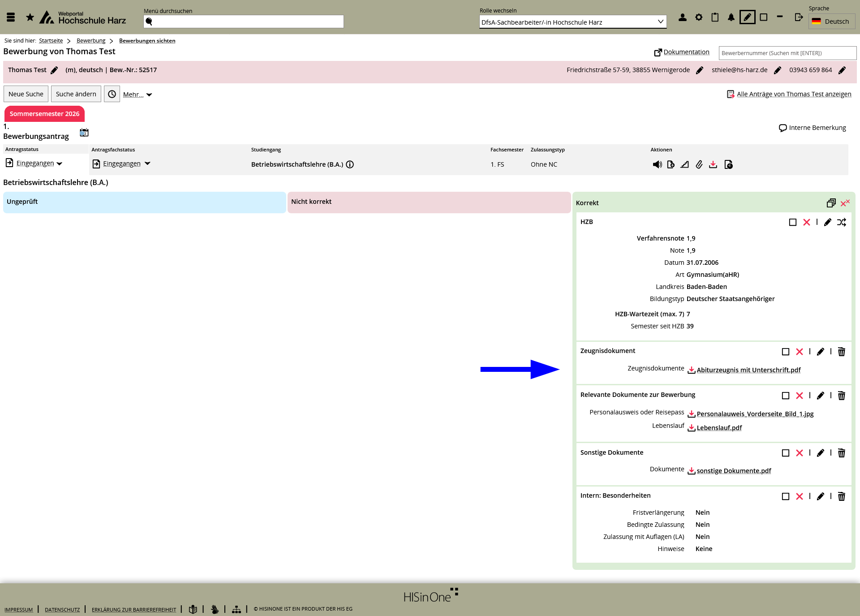The image size is (860, 616).
Task: Click the shuffle arrows icon in HZB section
Action: [x=842, y=222]
